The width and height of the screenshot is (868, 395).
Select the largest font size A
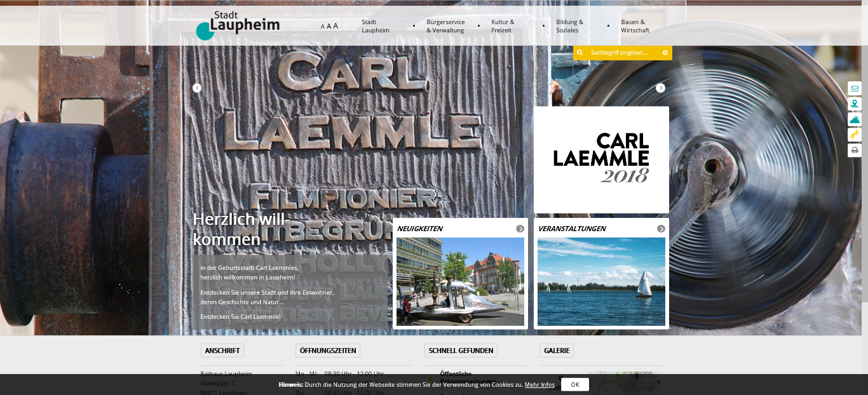click(x=336, y=26)
